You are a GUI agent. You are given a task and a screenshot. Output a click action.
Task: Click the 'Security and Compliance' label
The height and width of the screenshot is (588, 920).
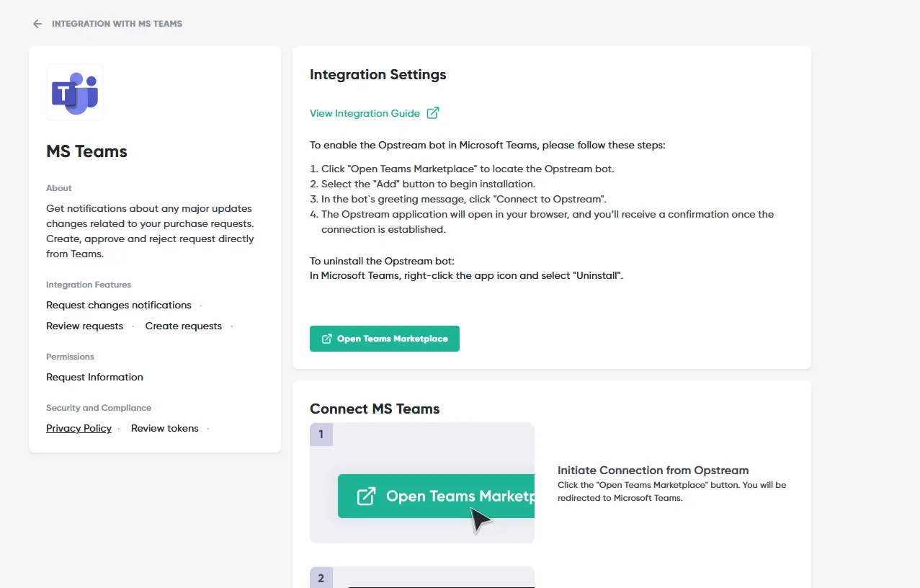coord(99,408)
